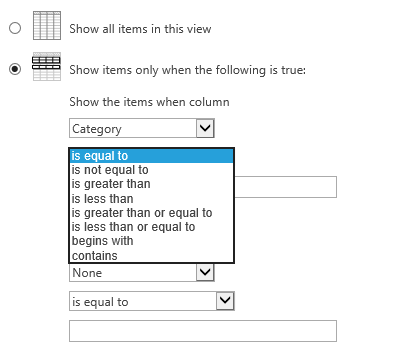411x364 pixels.
Task: Pick the is less than option
Action: click(151, 199)
